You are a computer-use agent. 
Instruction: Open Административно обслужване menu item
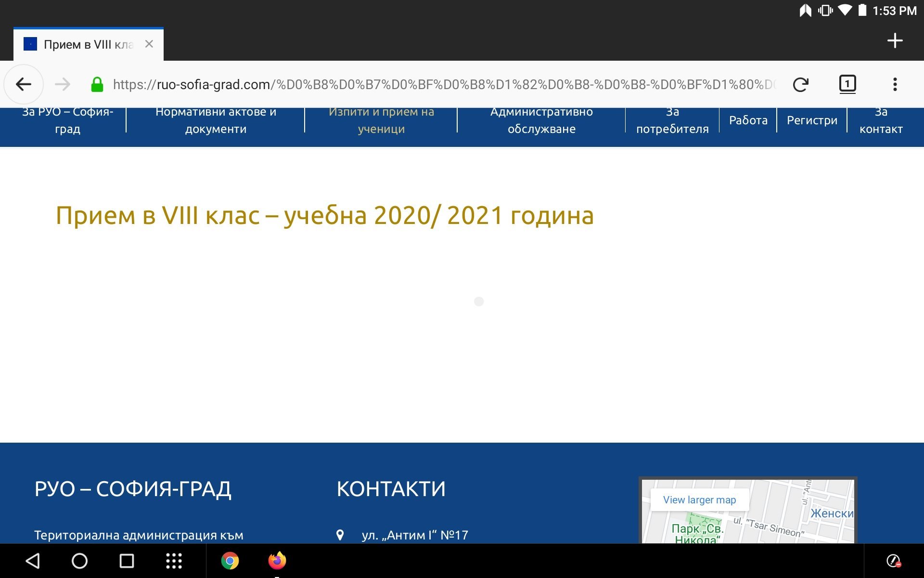point(541,120)
